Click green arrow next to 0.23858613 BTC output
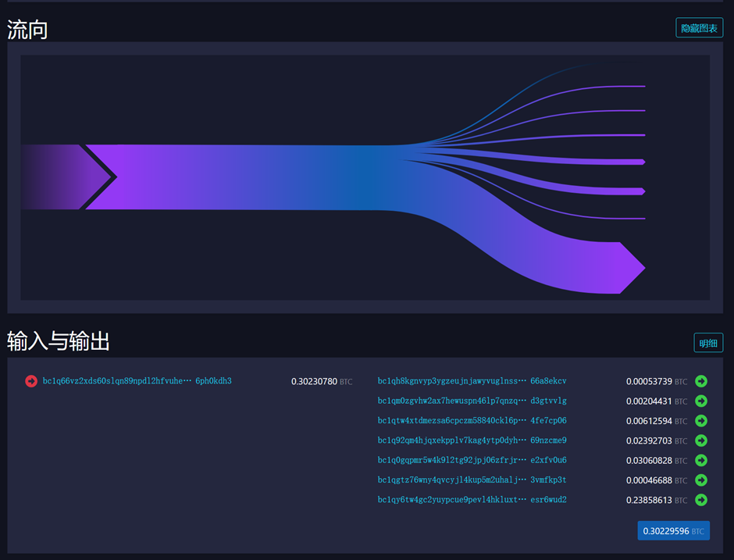Image resolution: width=734 pixels, height=560 pixels. click(700, 500)
